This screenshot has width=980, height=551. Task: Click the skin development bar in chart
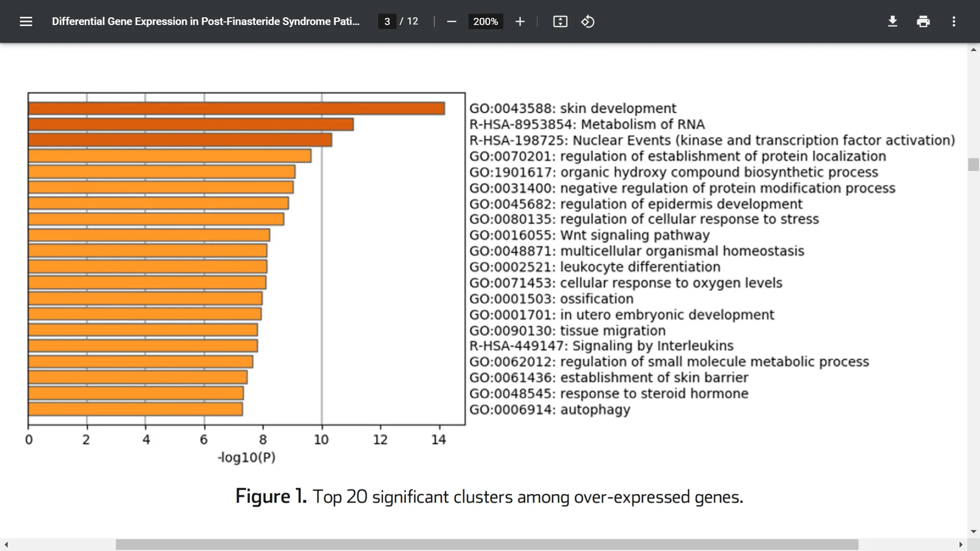point(236,108)
